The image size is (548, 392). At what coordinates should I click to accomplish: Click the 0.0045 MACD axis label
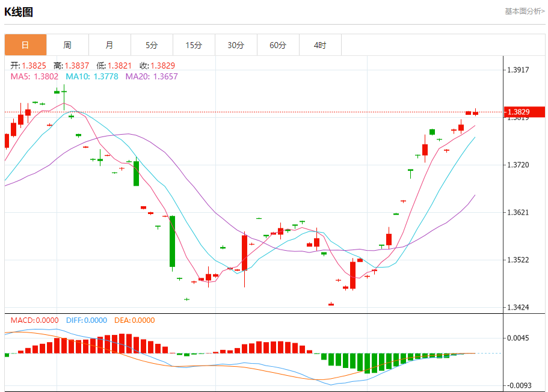[x=518, y=338]
